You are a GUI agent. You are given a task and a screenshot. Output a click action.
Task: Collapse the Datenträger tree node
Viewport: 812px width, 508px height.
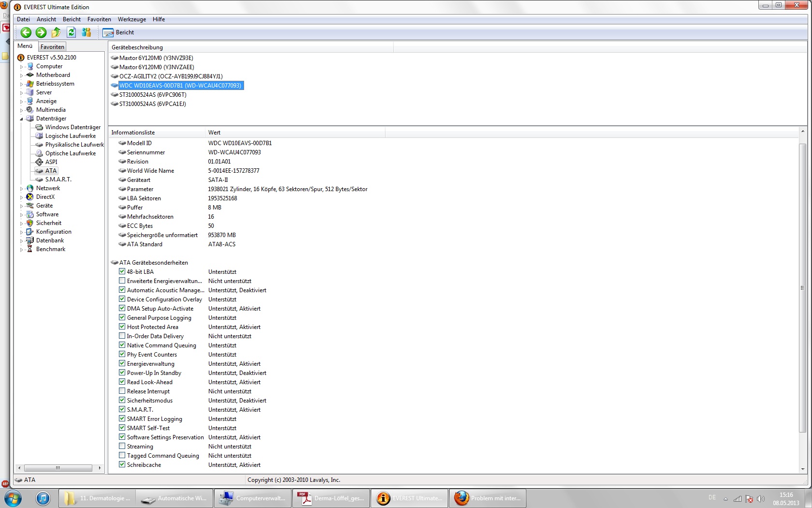click(21, 119)
